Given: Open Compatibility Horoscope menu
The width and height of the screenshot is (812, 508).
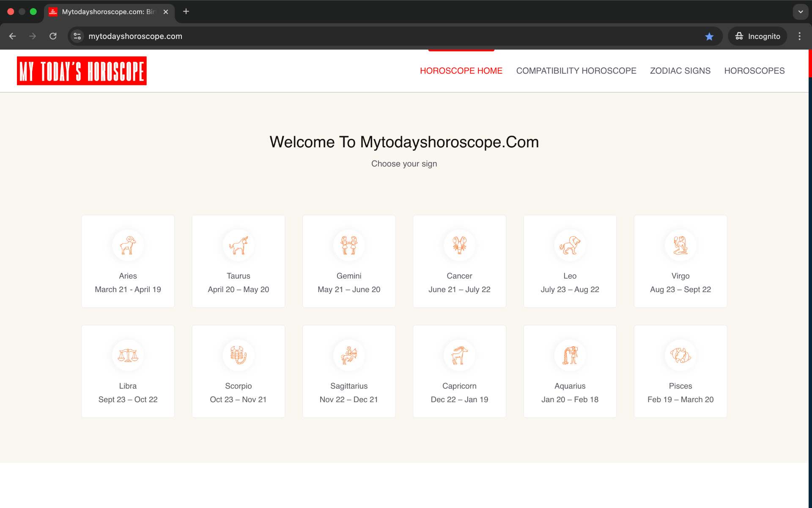Looking at the screenshot, I should pyautogui.click(x=576, y=71).
